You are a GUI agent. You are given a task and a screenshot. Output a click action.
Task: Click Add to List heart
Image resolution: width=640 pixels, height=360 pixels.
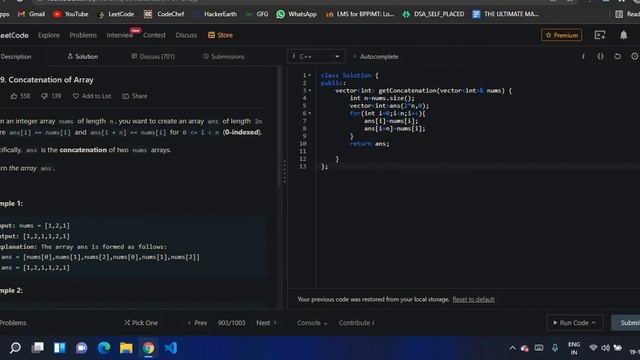(92, 96)
